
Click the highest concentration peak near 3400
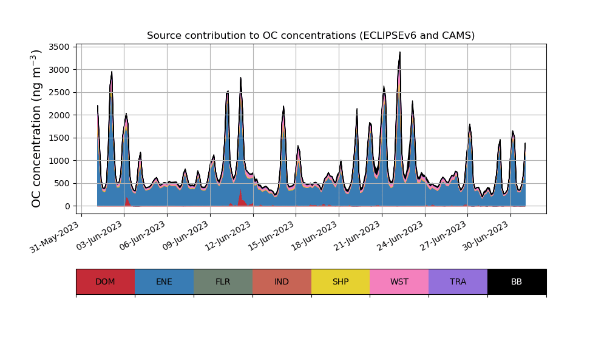pyautogui.click(x=399, y=53)
